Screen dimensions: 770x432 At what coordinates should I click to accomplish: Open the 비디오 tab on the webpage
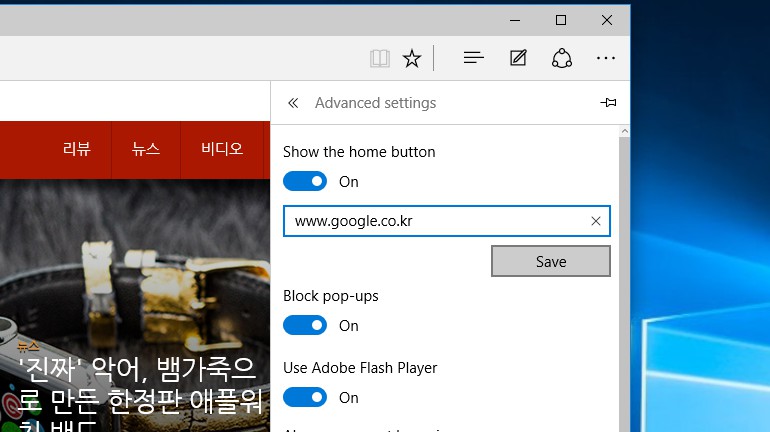tap(222, 149)
